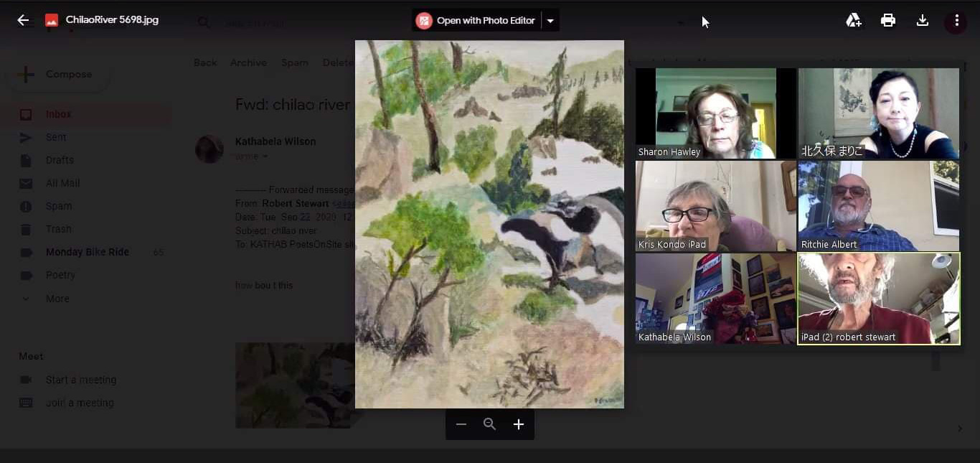The image size is (980, 463).
Task: Click Back in the Gmail message toolbar
Action: [205, 62]
